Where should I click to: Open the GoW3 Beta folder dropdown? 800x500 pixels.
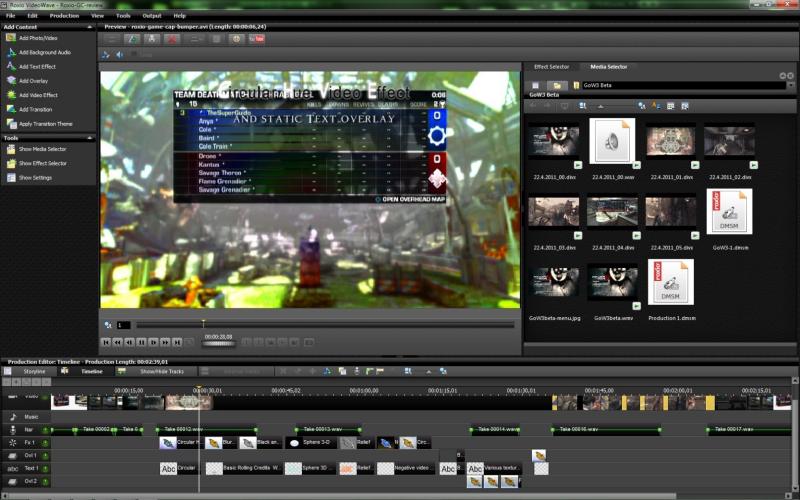point(791,86)
